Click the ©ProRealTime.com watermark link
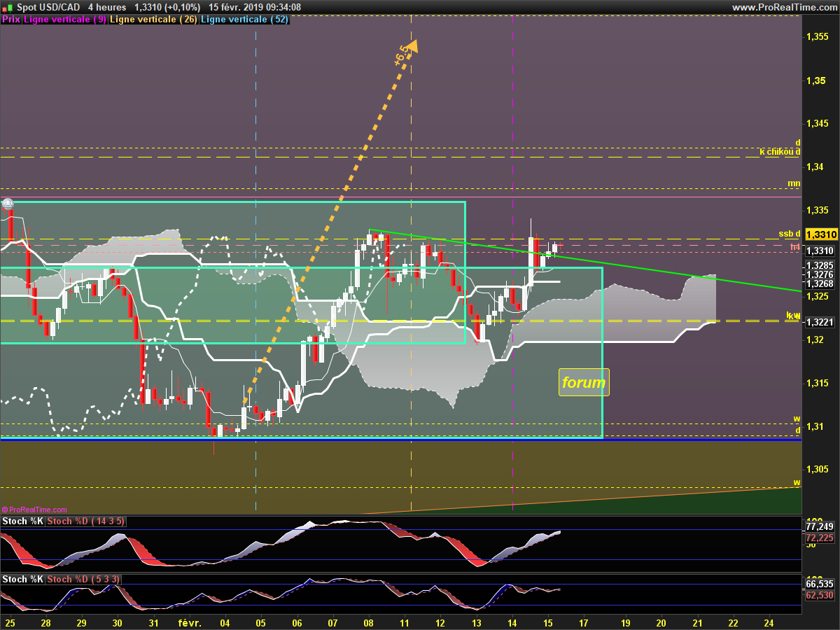Screen dimensions: 840x630 pos(34,510)
